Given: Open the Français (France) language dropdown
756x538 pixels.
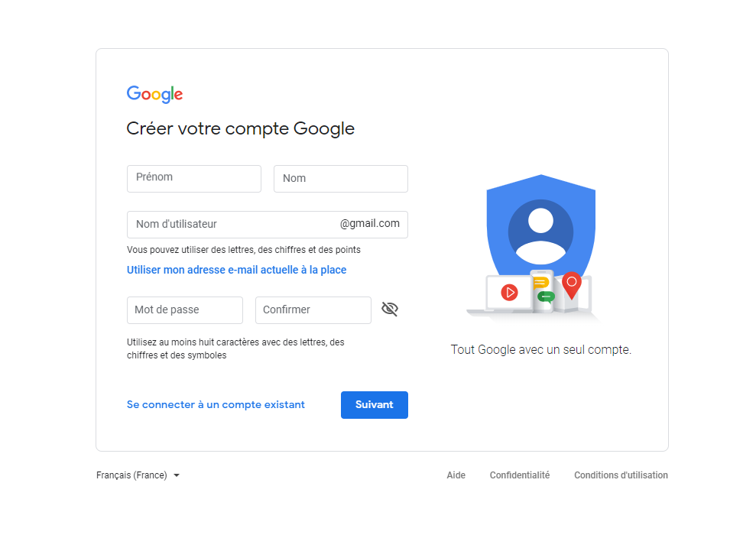Looking at the screenshot, I should [x=138, y=475].
